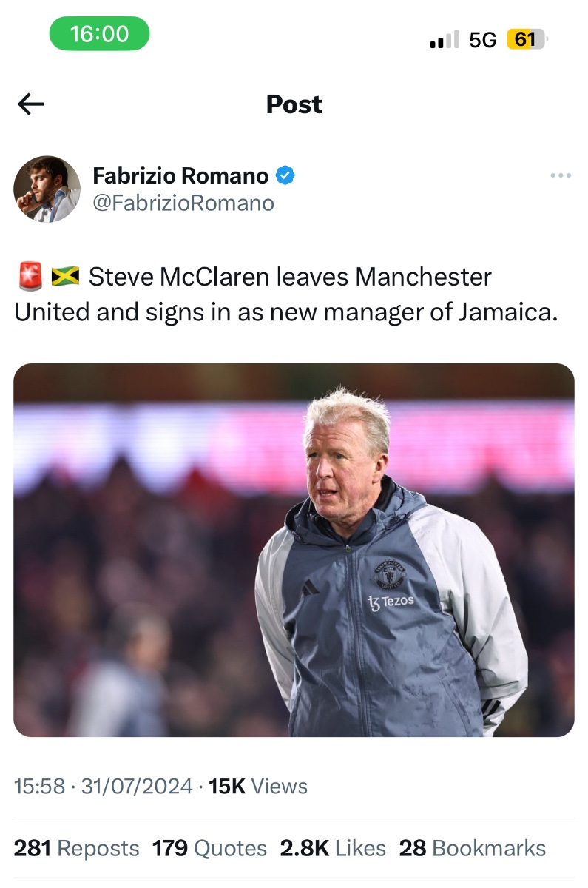The image size is (588, 888).
Task: Tap the 5G signal indicator
Action: [x=483, y=40]
